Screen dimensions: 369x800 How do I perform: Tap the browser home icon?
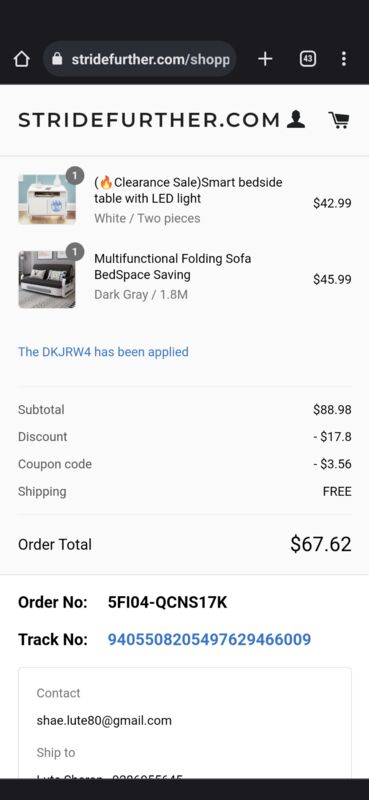click(x=21, y=59)
